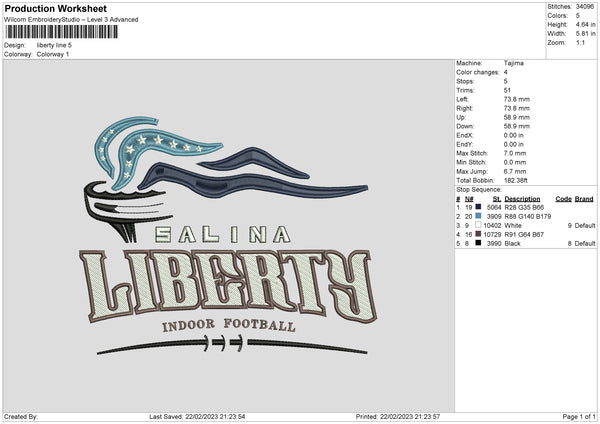The height and width of the screenshot is (424, 600).
Task: Click the 'Stop Sequence:' heading
Action: pyautogui.click(x=478, y=189)
